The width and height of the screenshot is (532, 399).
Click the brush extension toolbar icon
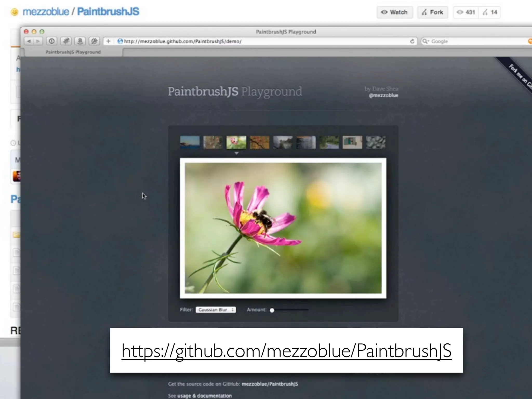click(x=94, y=41)
